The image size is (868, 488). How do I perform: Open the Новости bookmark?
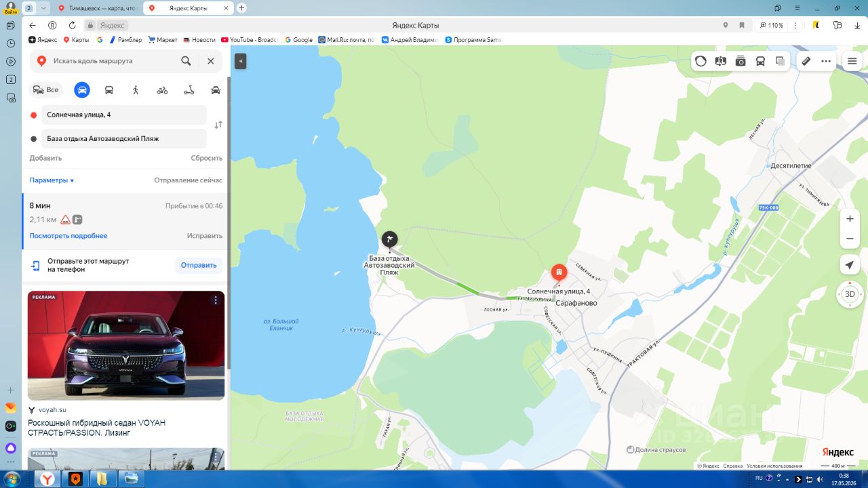199,40
